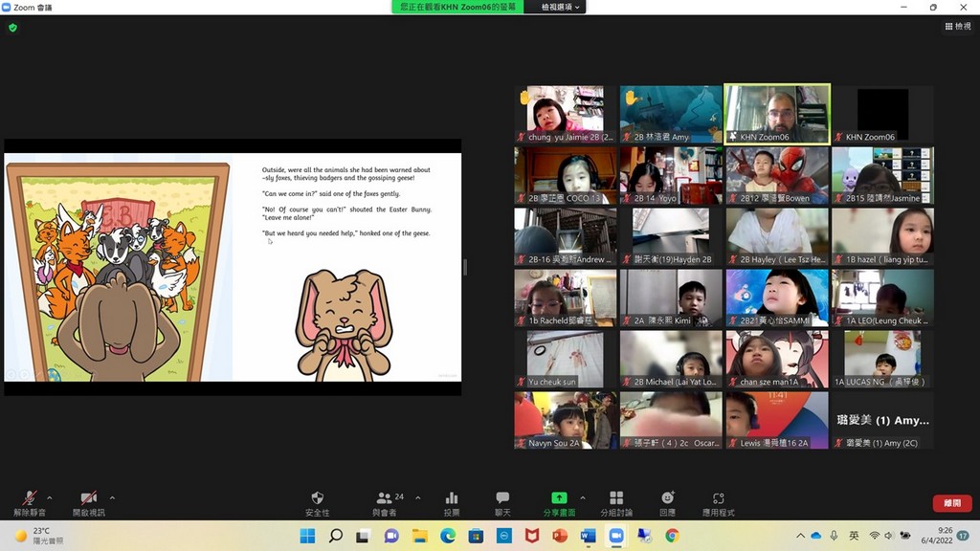Expand share screen options arrow
Screen dimensions: 980x551
pos(583,497)
